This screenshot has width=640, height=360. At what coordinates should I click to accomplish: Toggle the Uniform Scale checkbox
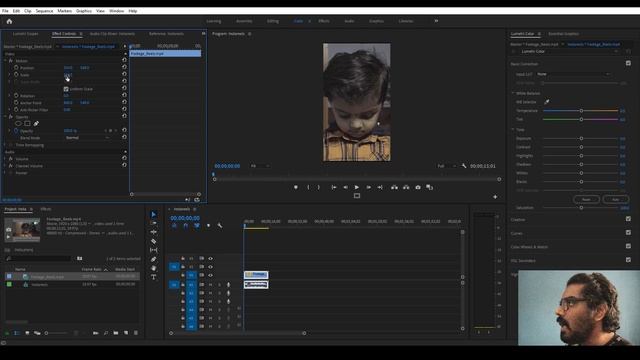coord(66,89)
